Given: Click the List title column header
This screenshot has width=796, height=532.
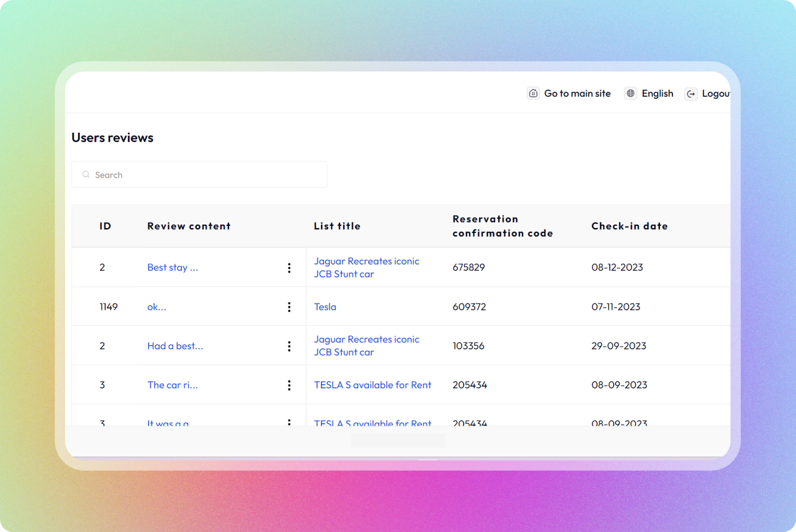Looking at the screenshot, I should (x=337, y=226).
